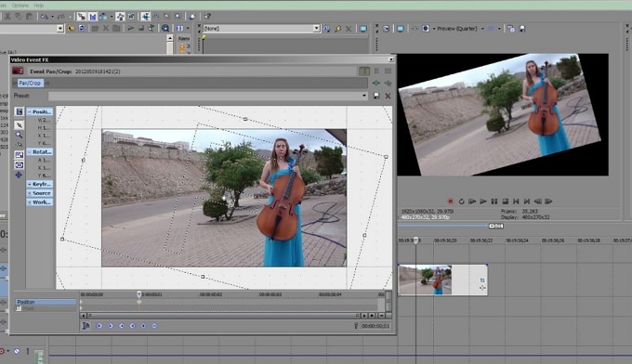Click the Cut scissors icon in main toolbar
Screen dimensions: 632x364
(7, 17)
